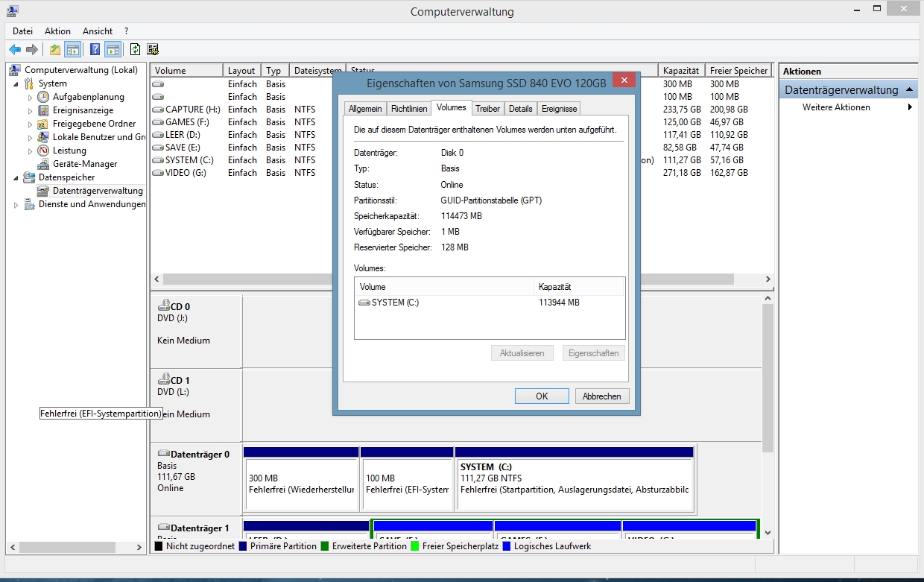This screenshot has width=924, height=582.
Task: Open the Aktion menu
Action: pos(57,31)
